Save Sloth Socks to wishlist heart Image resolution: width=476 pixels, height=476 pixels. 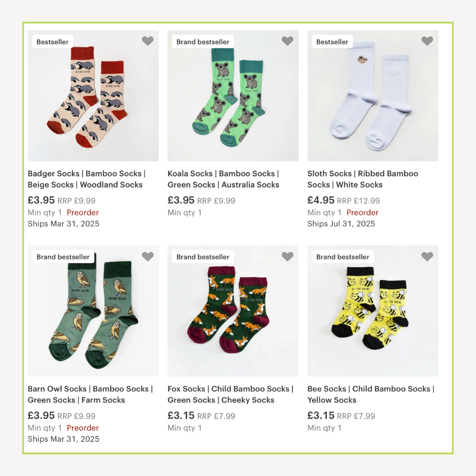coord(427,41)
